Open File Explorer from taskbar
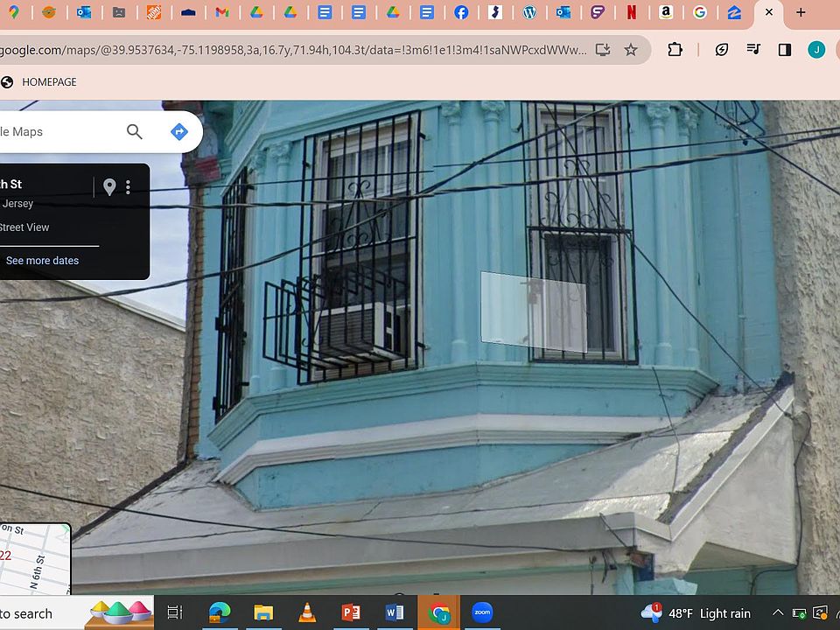 coord(263,612)
